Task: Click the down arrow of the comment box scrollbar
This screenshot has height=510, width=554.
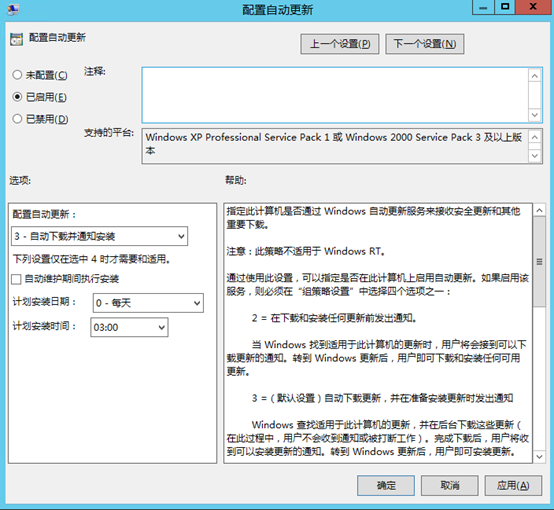Action: [x=535, y=115]
